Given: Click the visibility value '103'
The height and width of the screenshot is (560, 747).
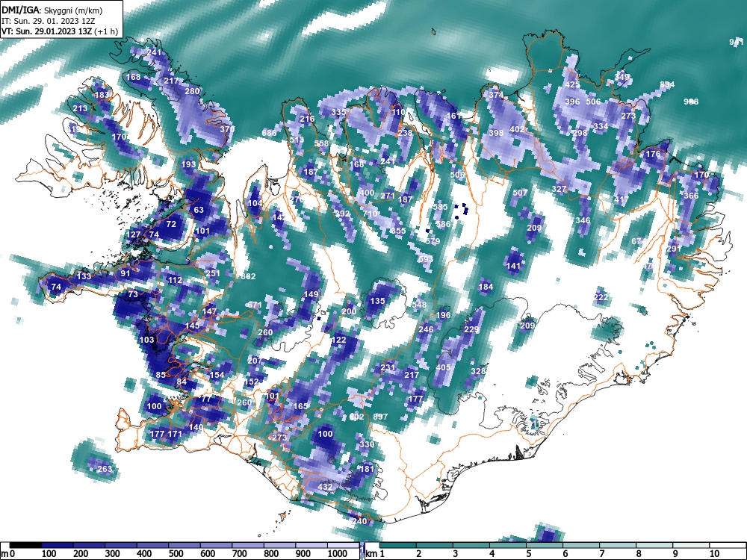Looking at the screenshot, I should [x=146, y=340].
